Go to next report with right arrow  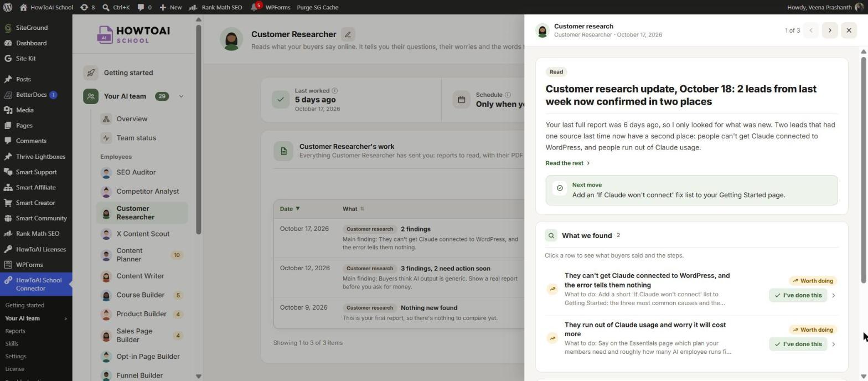(x=829, y=30)
